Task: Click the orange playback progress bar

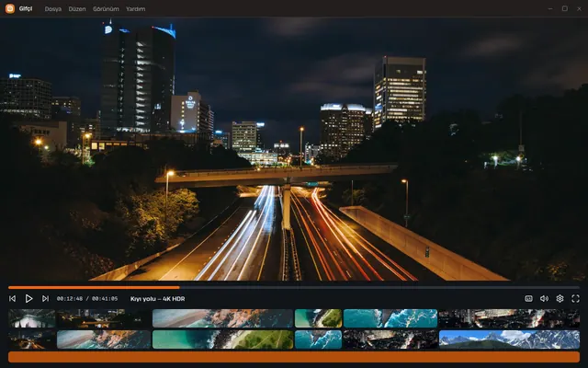Action: pyautogui.click(x=94, y=288)
